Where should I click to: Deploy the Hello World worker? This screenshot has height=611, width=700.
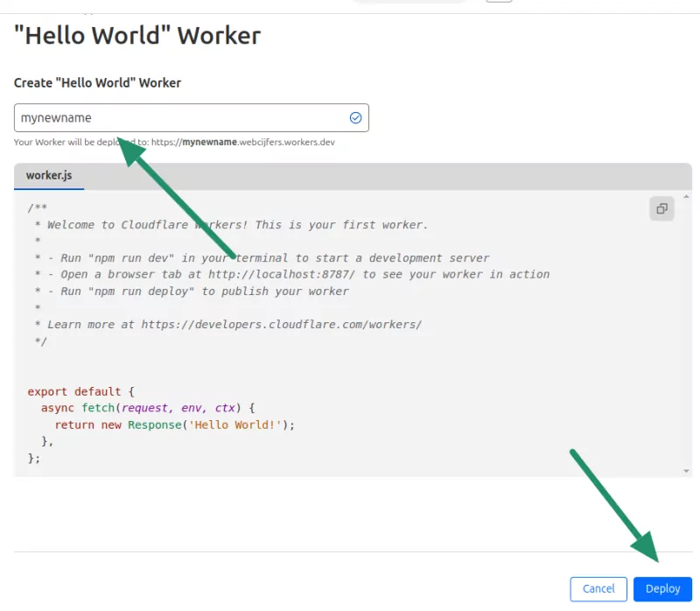[x=662, y=589]
